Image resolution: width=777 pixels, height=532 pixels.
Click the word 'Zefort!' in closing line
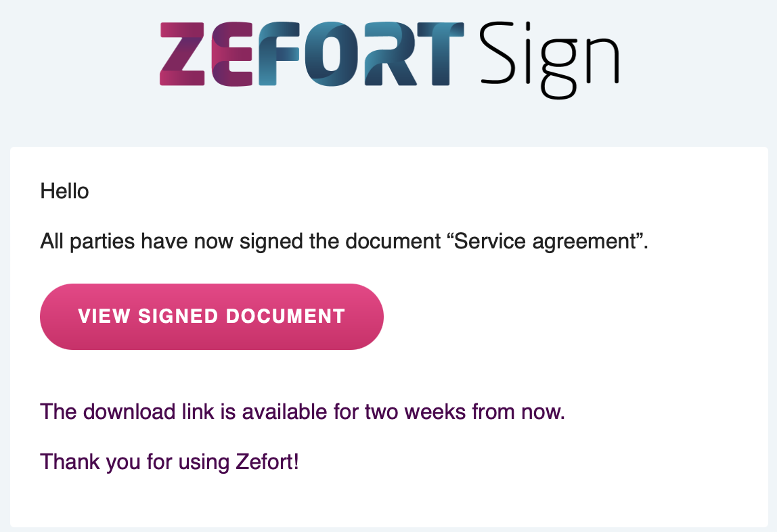(x=267, y=462)
